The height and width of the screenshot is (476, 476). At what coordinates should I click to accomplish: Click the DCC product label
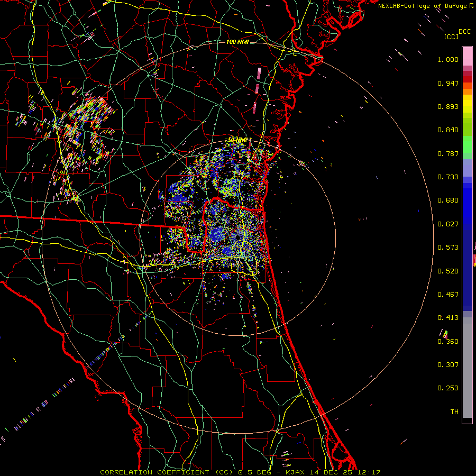point(465,32)
